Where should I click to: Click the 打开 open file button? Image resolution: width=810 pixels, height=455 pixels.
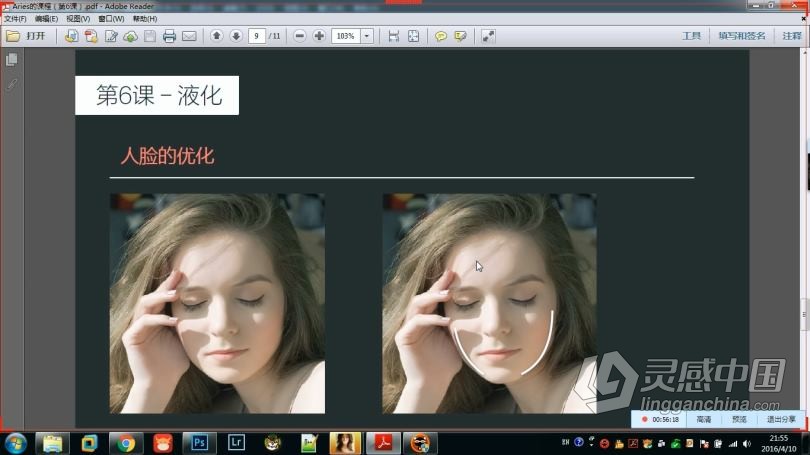[26, 36]
